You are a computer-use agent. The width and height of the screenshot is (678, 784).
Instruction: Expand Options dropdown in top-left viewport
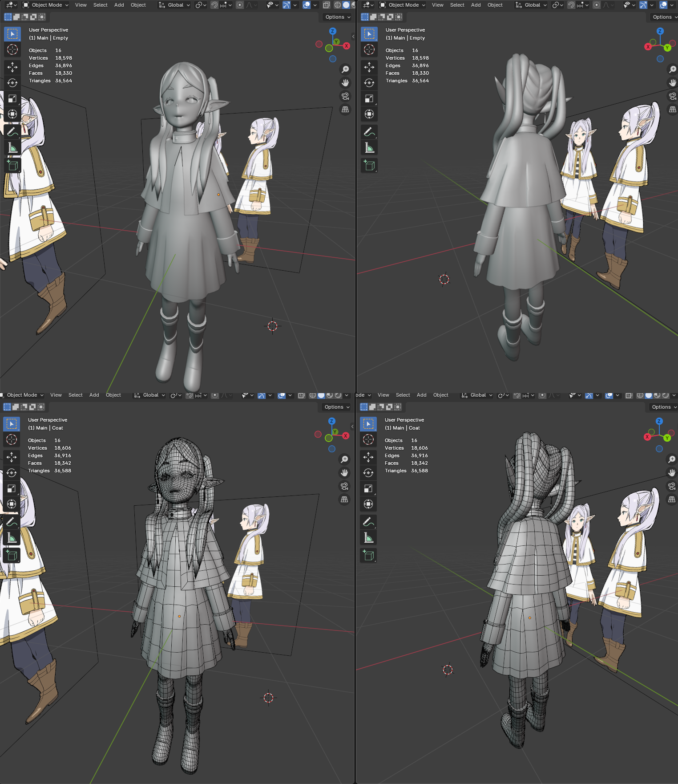click(338, 17)
